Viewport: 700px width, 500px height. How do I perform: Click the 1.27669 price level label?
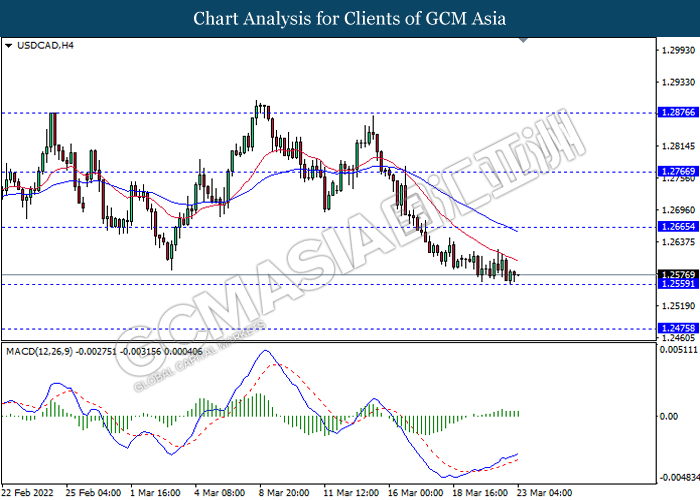click(x=679, y=171)
